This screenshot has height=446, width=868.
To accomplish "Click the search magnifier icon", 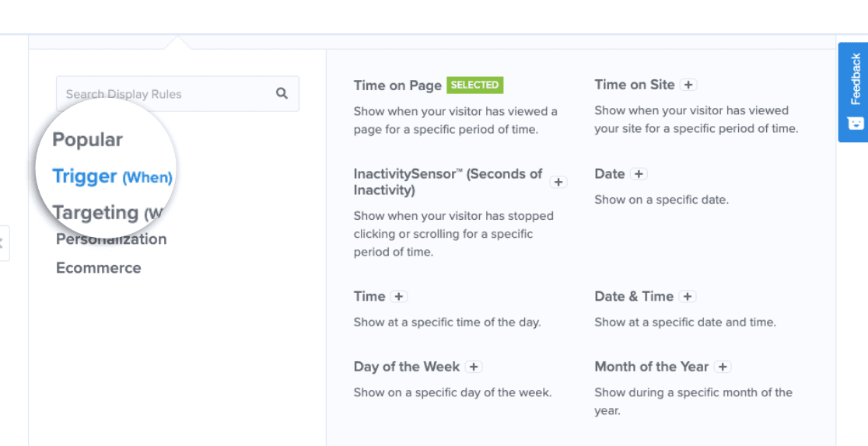I will pyautogui.click(x=282, y=93).
